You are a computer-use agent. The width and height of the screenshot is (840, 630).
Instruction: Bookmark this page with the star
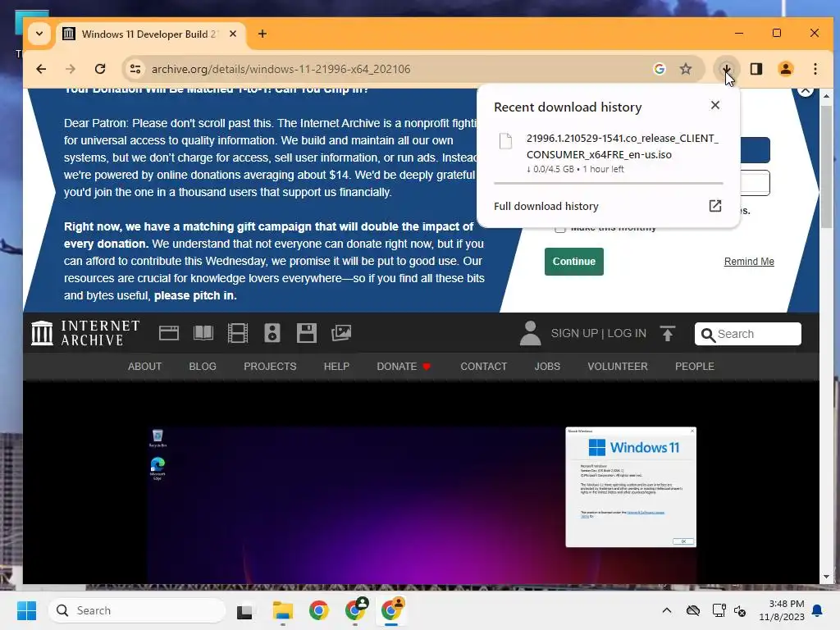coord(686,69)
